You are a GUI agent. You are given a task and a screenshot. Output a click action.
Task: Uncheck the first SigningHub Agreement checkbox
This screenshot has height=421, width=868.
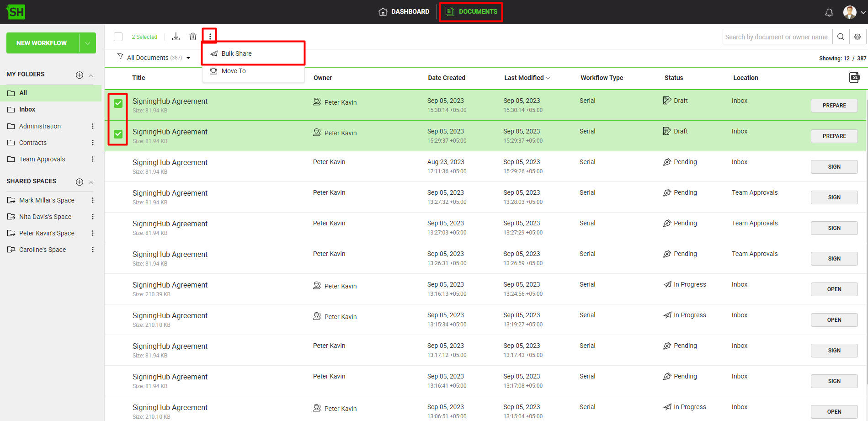(x=118, y=103)
